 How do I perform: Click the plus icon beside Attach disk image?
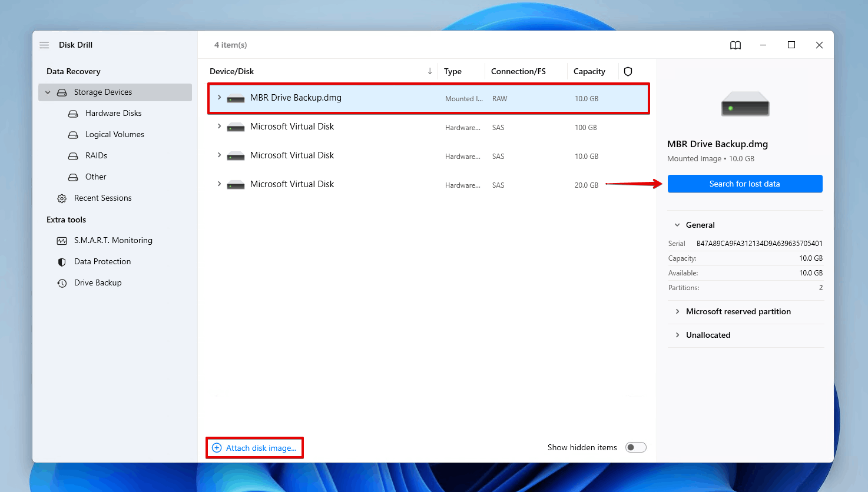(x=217, y=448)
